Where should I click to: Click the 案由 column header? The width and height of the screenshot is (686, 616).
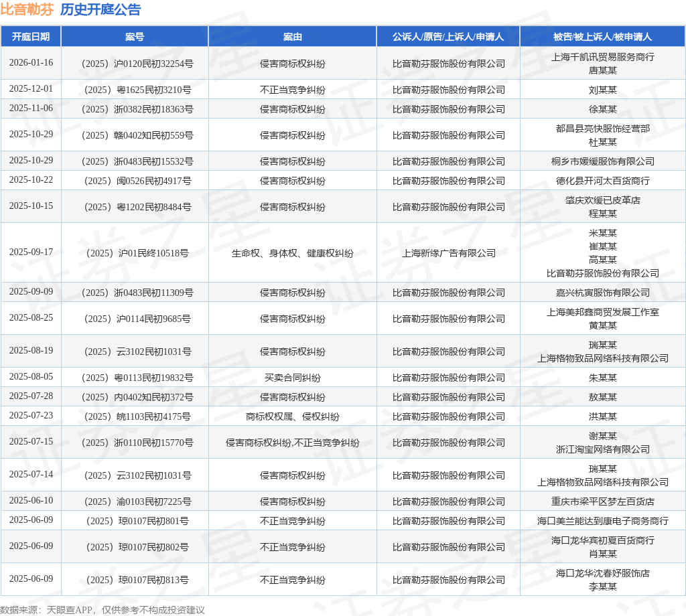tap(292, 37)
